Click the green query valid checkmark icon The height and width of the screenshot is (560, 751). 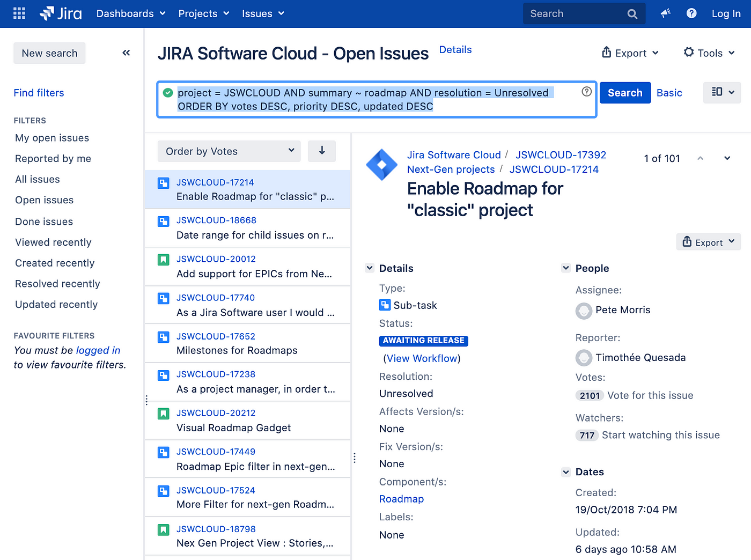point(168,93)
